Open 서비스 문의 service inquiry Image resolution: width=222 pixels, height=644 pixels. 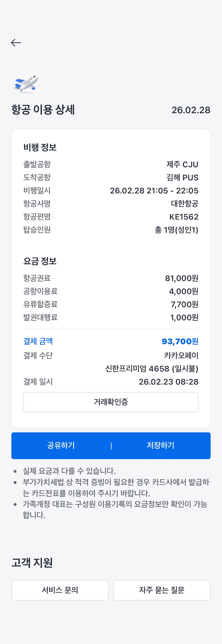tap(60, 590)
